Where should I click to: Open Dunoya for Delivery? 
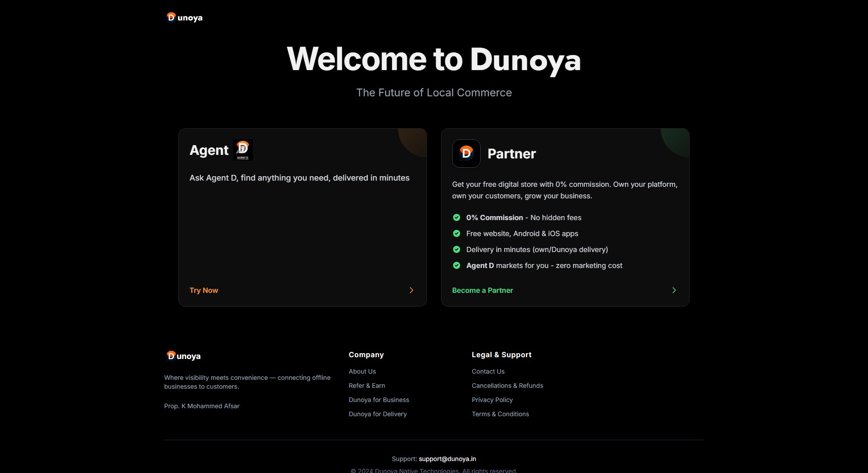pyautogui.click(x=378, y=414)
